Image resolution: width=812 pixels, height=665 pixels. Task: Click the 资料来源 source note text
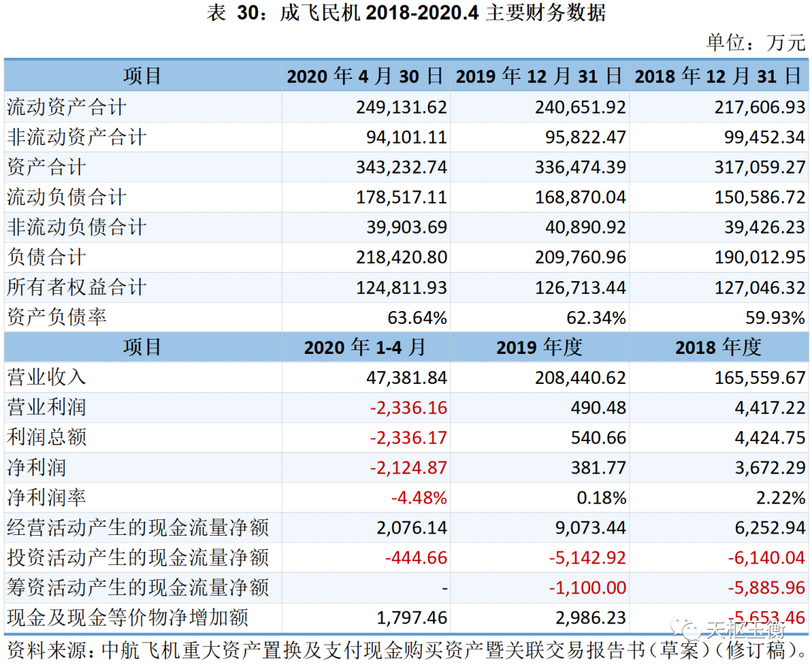click(x=406, y=649)
